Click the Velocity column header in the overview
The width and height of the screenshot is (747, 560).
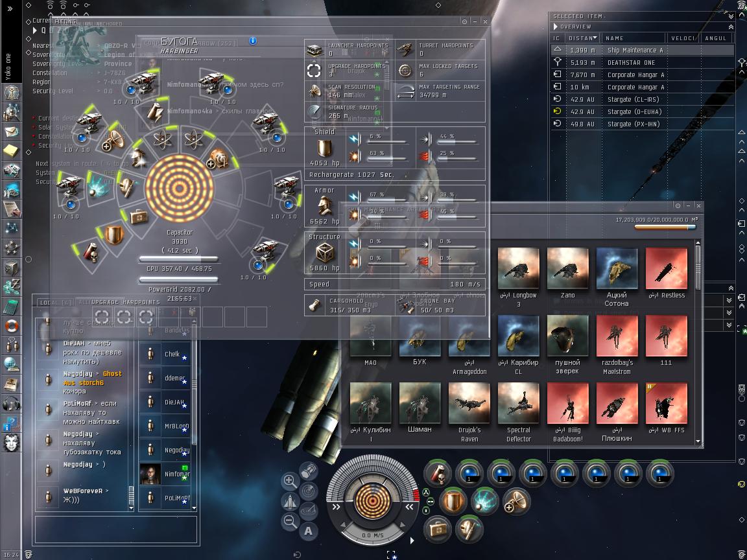[x=683, y=38]
